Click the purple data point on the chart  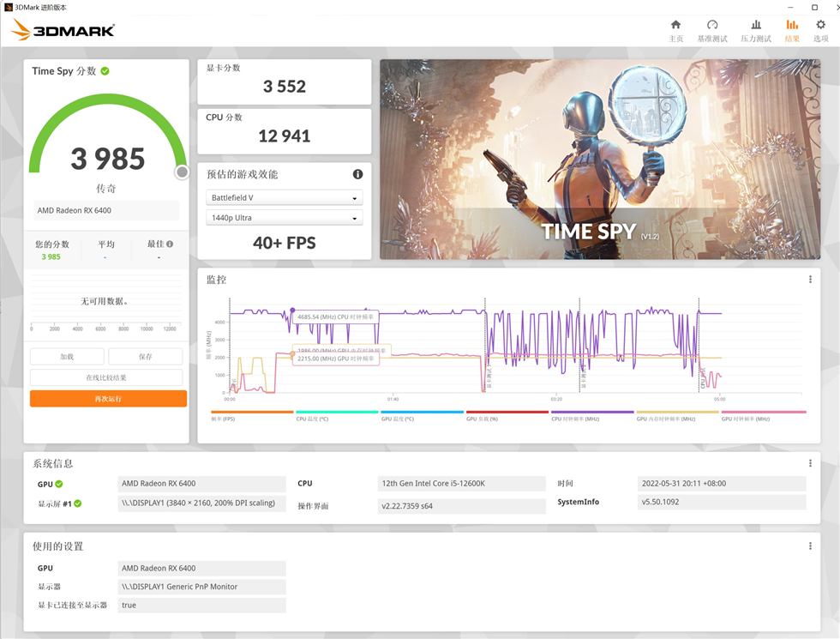tap(292, 310)
